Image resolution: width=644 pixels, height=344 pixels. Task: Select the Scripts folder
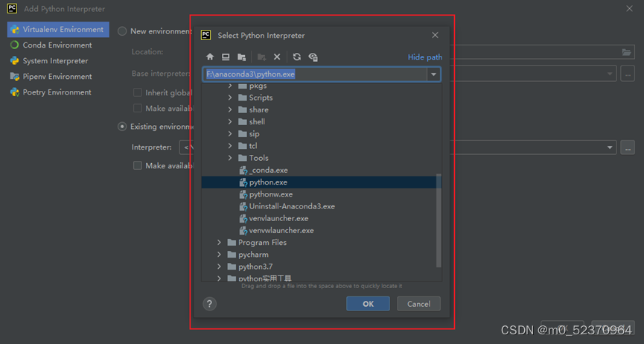click(x=261, y=98)
